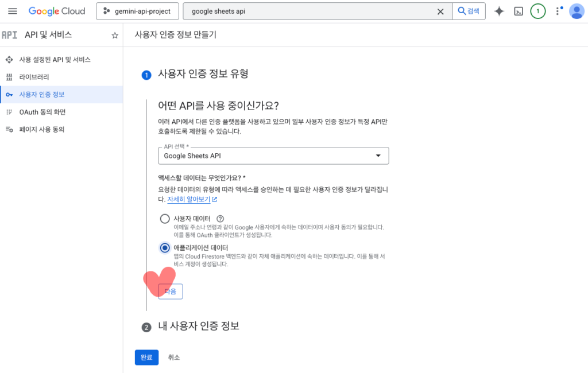
Task: Clear the search field with the X icon
Action: point(440,11)
